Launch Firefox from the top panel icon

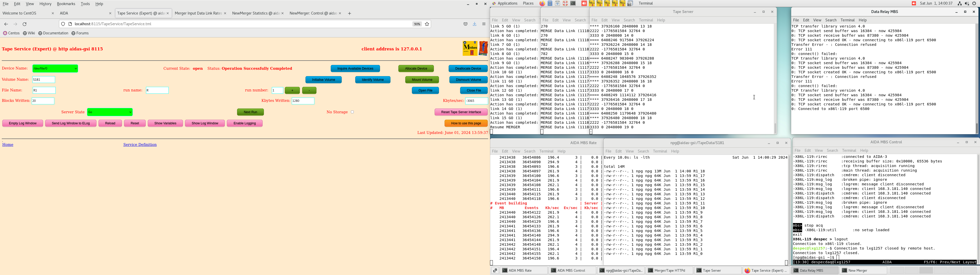click(x=542, y=3)
